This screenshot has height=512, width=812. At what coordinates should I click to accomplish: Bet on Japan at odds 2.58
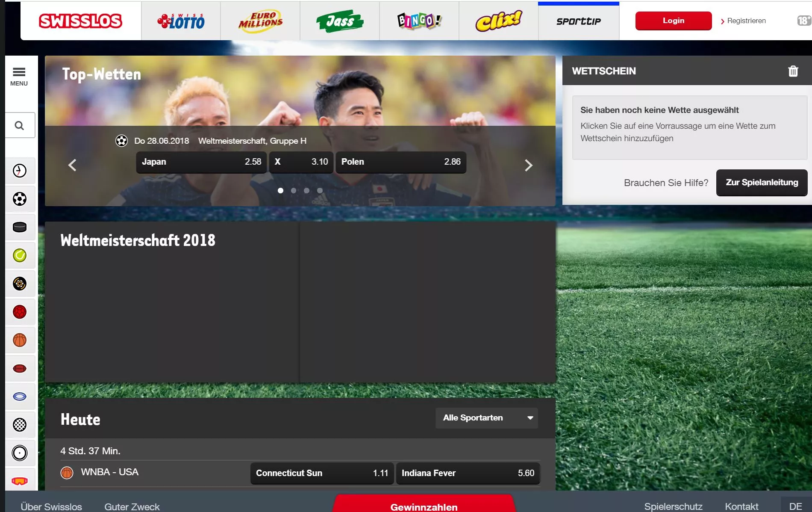[x=201, y=162]
